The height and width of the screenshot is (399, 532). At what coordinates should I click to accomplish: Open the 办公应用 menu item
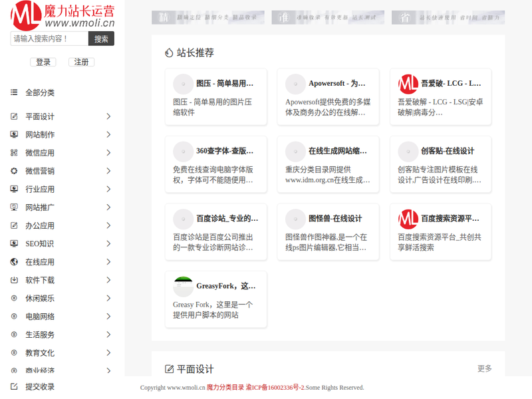point(40,225)
